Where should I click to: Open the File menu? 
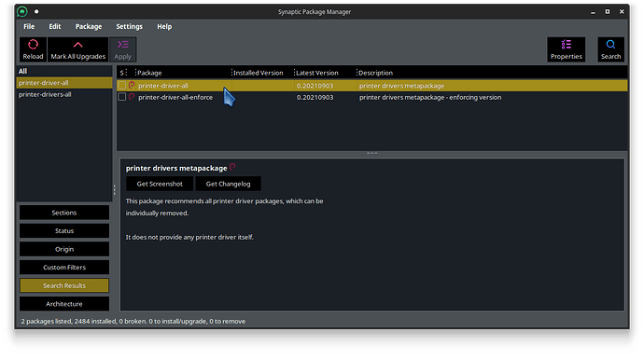click(x=29, y=26)
